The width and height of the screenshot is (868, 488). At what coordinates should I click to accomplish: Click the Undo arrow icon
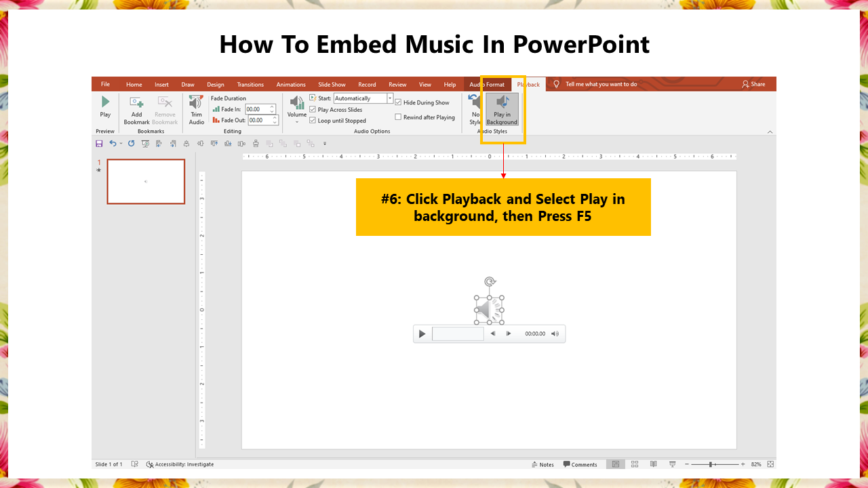point(113,144)
